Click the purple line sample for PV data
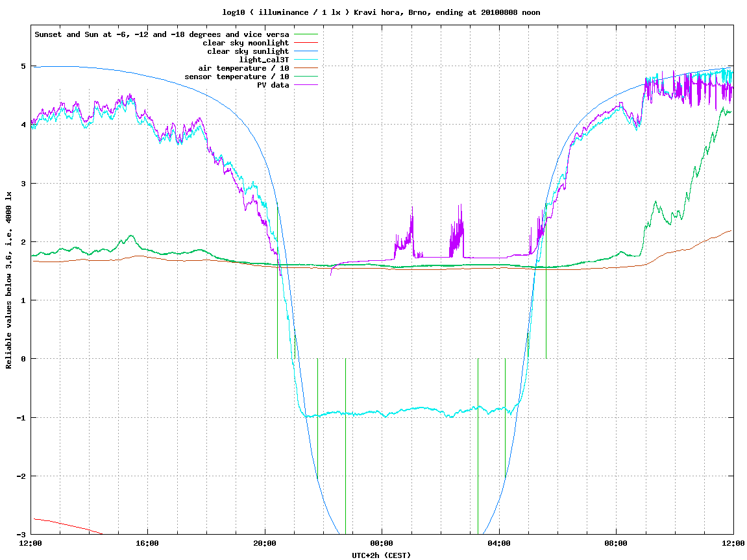The height and width of the screenshot is (560, 747). 306,85
